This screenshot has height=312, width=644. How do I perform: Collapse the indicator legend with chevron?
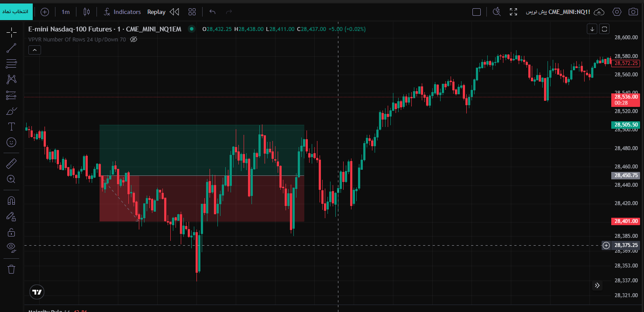pos(34,50)
